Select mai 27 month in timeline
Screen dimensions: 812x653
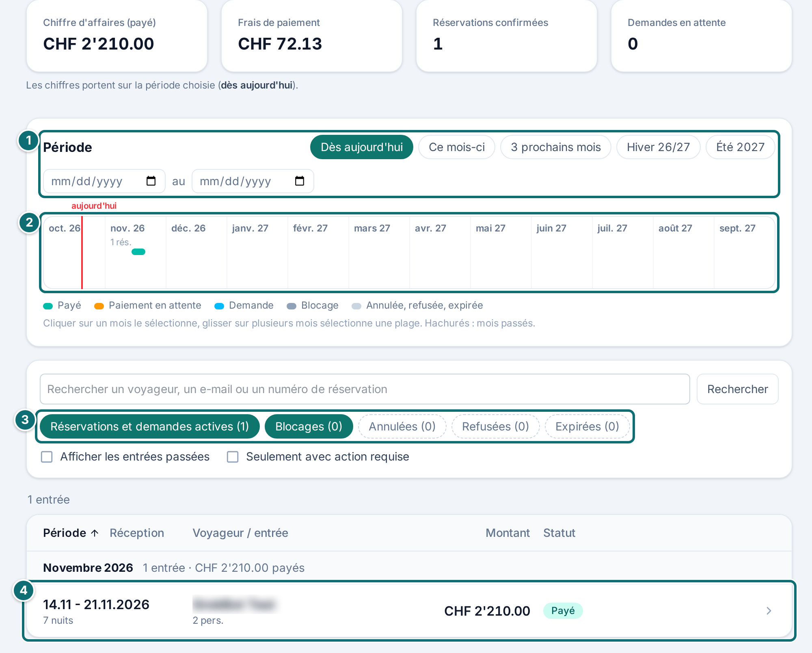pyautogui.click(x=501, y=253)
